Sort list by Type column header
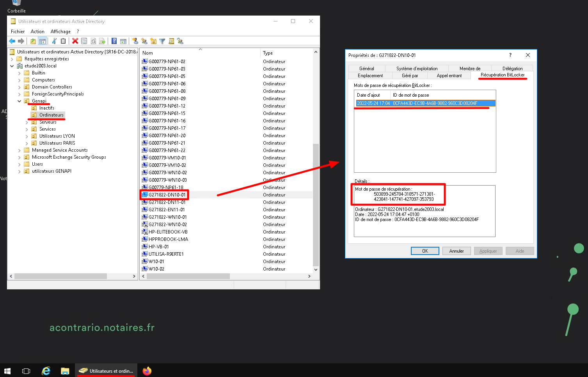 (286, 53)
